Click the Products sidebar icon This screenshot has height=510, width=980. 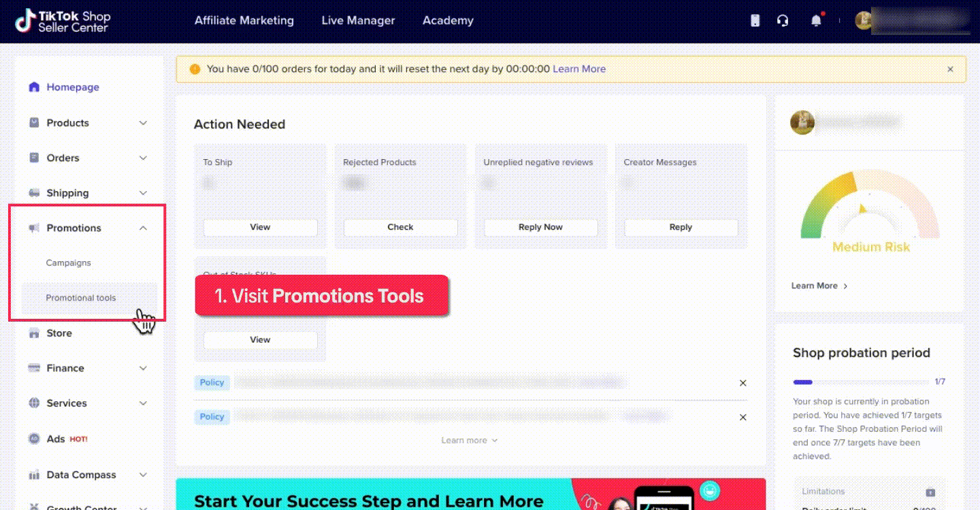tap(34, 122)
